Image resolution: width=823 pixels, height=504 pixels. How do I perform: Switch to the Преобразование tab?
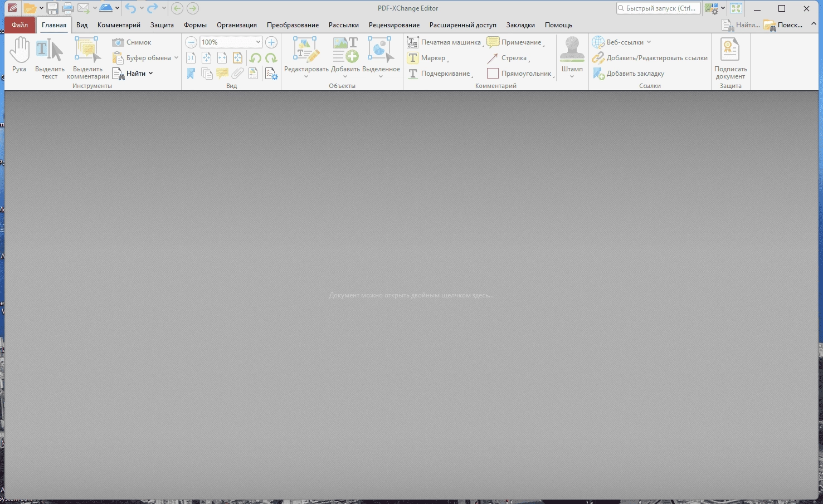tap(293, 25)
